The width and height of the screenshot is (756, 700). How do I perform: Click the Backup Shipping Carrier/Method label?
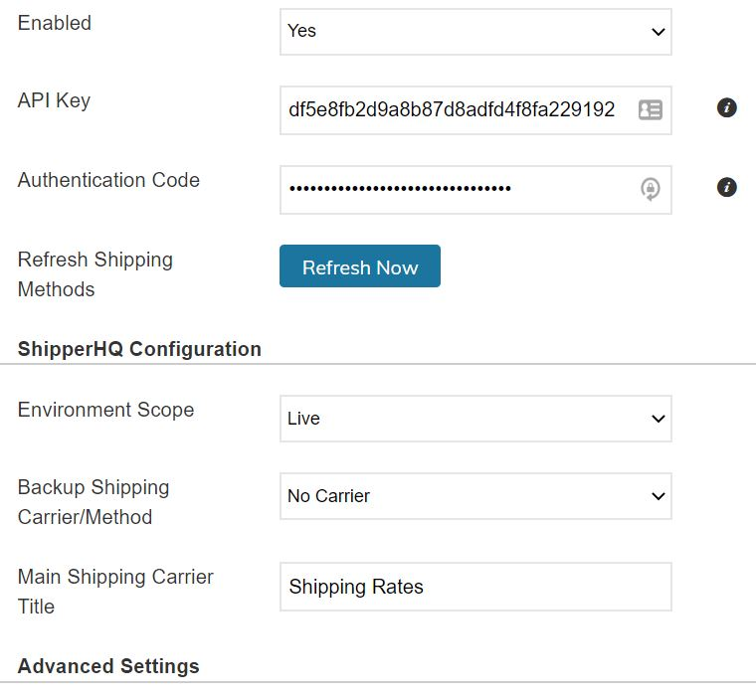pyautogui.click(x=94, y=502)
